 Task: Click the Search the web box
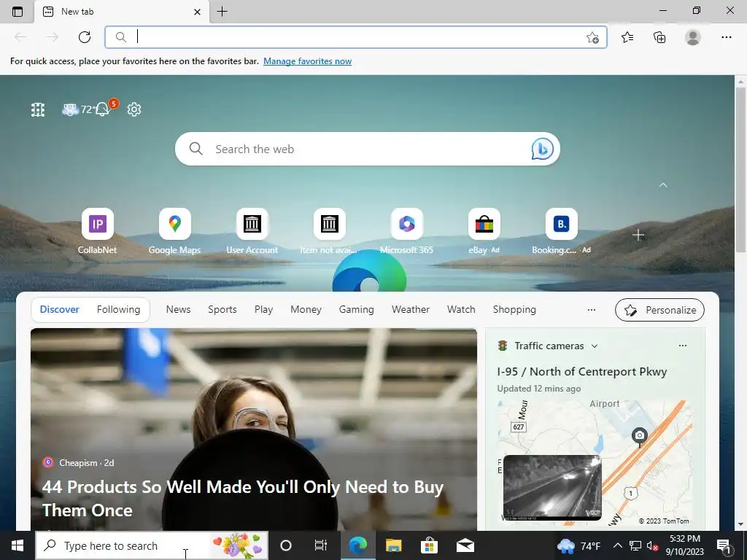(x=368, y=149)
